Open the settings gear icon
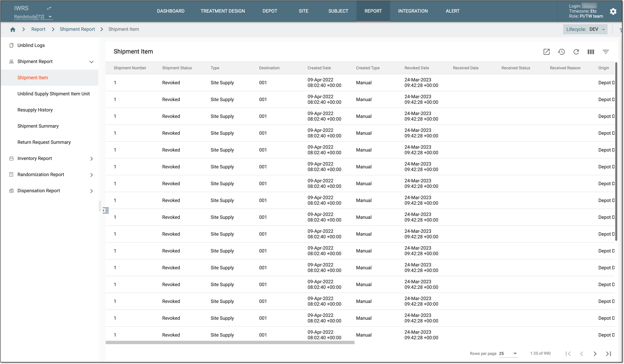This screenshot has width=624, height=364. coord(613,11)
